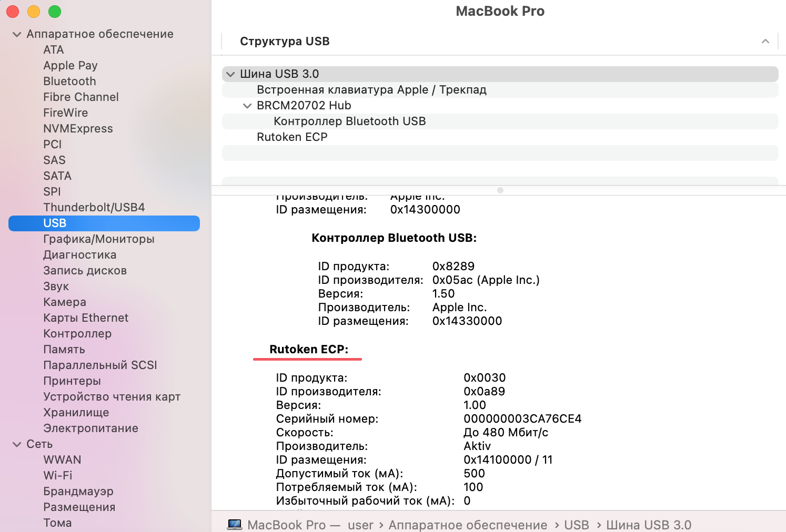The width and height of the screenshot is (786, 532).
Task: Collapse the BRCM20702 Hub node
Action: 247,106
